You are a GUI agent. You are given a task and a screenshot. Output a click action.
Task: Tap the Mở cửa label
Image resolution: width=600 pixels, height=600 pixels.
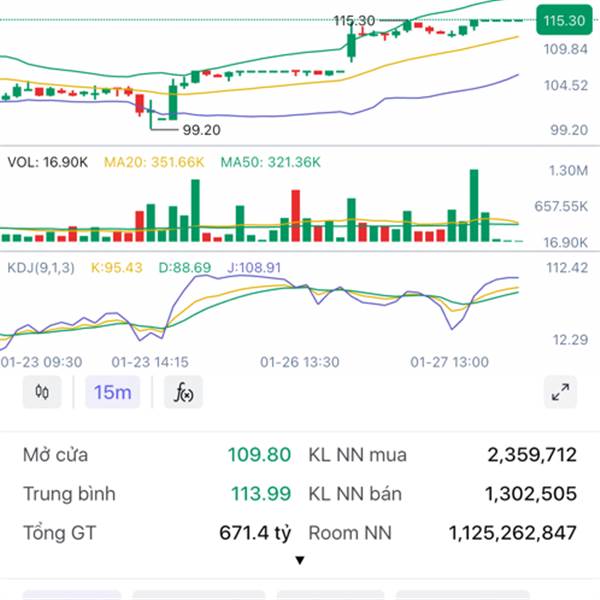pyautogui.click(x=55, y=455)
